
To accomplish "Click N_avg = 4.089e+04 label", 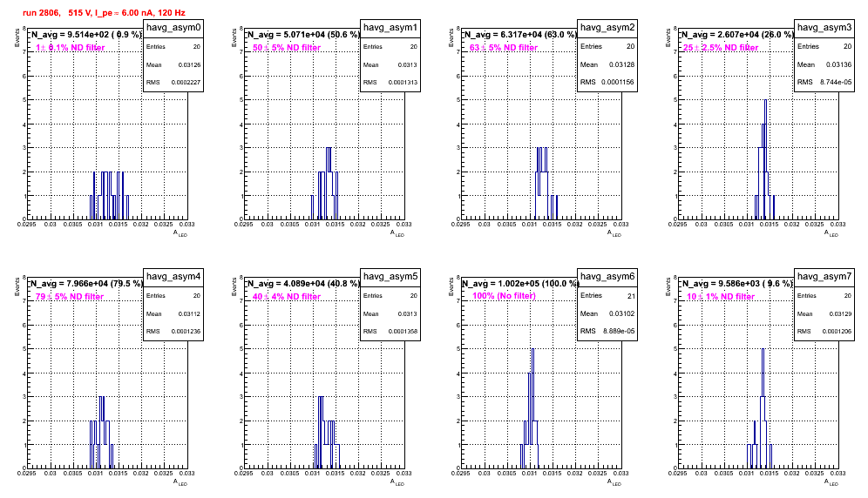I will (303, 284).
